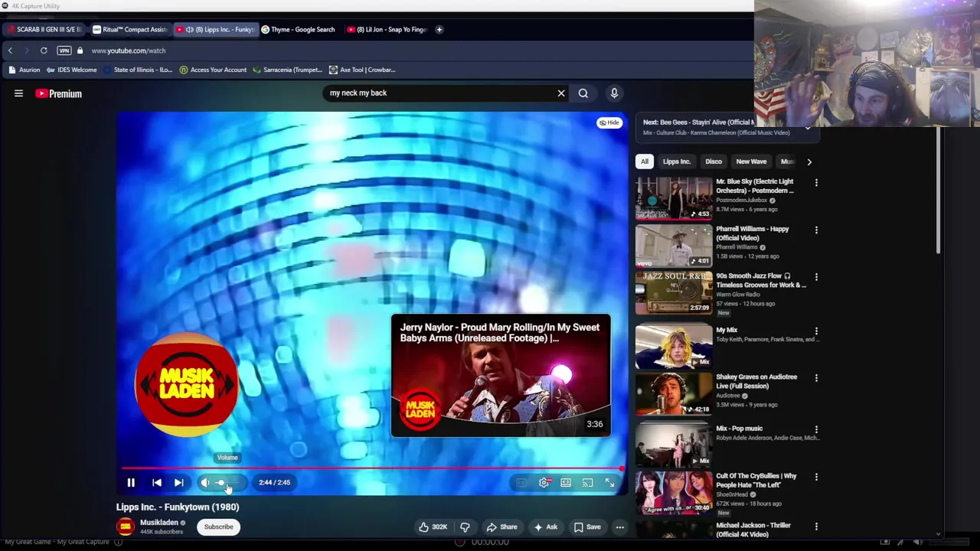Open options for Shakey Graves Audiotree Live

coord(816,378)
